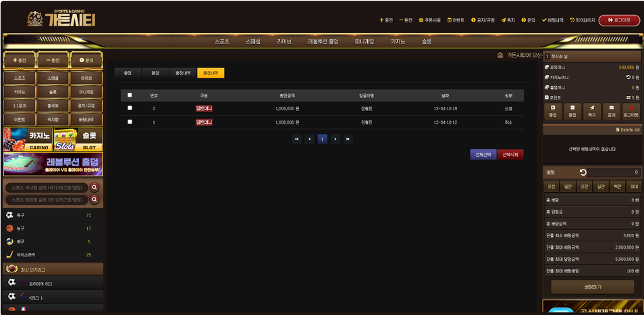Switch to the 충전내역 tab

tap(183, 72)
